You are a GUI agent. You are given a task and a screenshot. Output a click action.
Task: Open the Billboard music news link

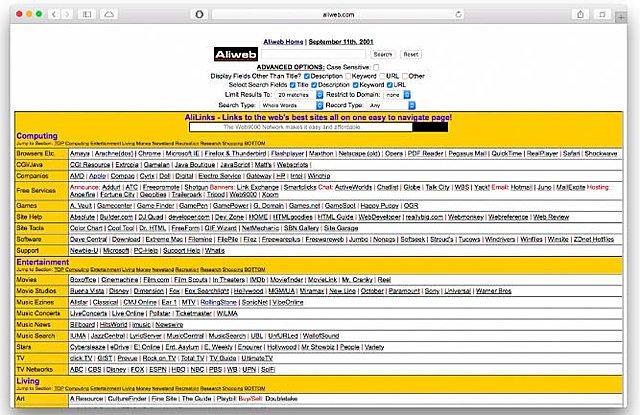(82, 324)
